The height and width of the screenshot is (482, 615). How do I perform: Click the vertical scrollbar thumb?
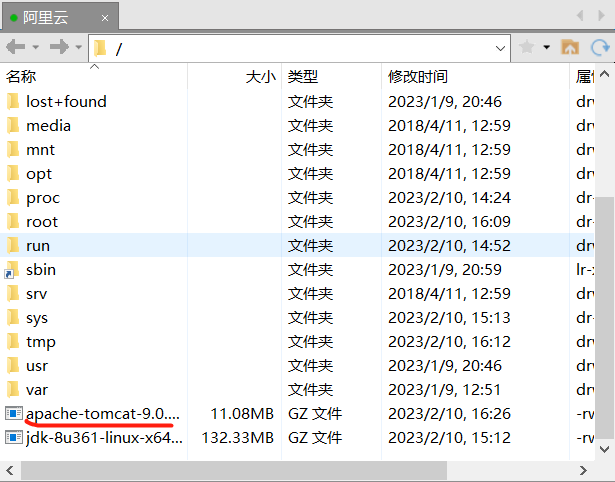[604, 317]
